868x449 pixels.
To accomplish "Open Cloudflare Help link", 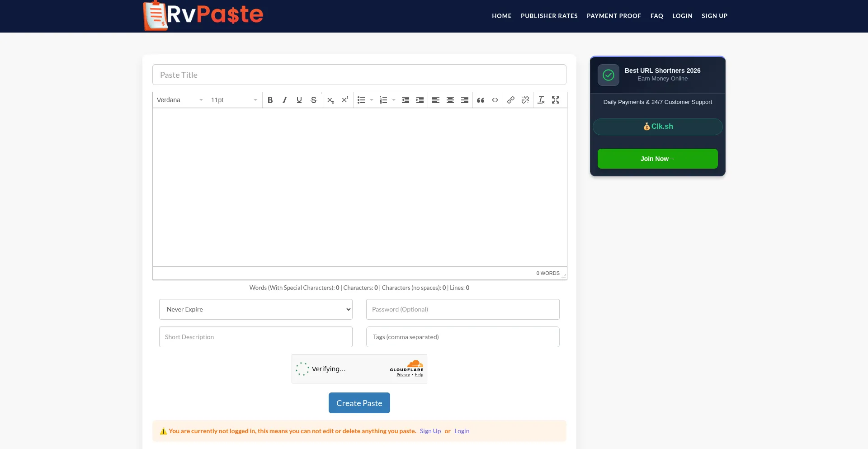I will [x=419, y=375].
